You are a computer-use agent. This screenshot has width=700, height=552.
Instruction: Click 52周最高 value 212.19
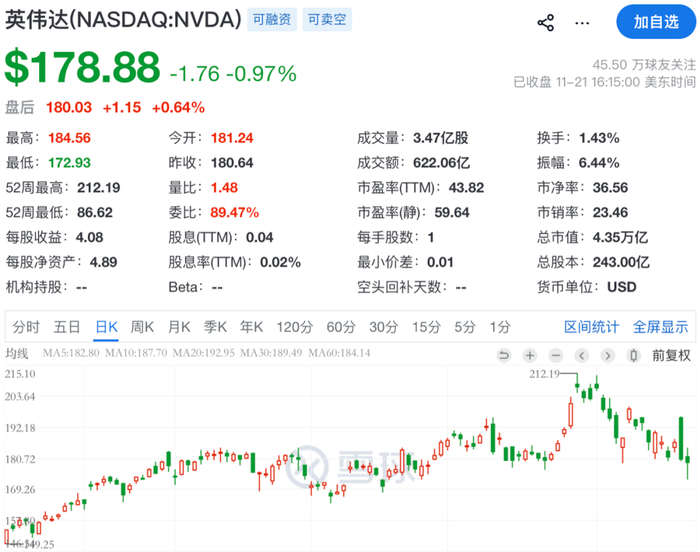coord(99,188)
